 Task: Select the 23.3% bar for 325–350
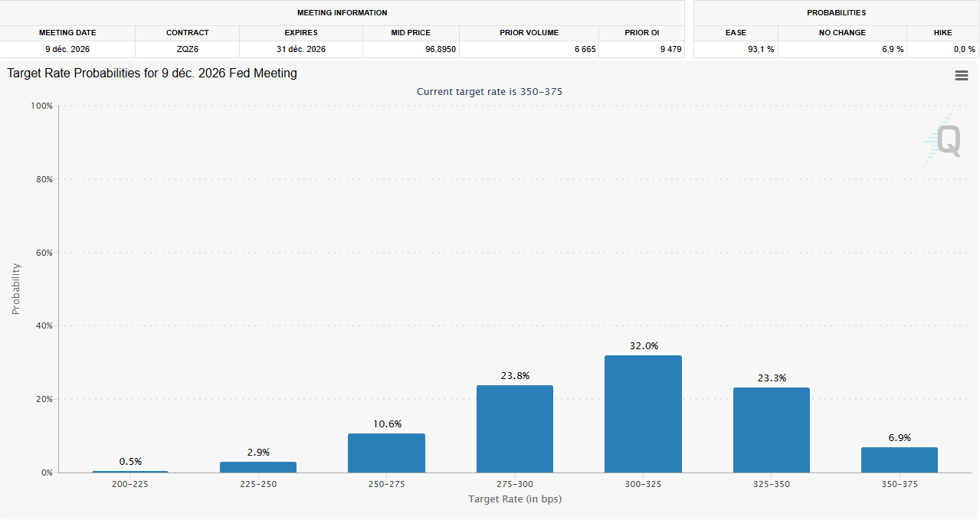(x=771, y=430)
